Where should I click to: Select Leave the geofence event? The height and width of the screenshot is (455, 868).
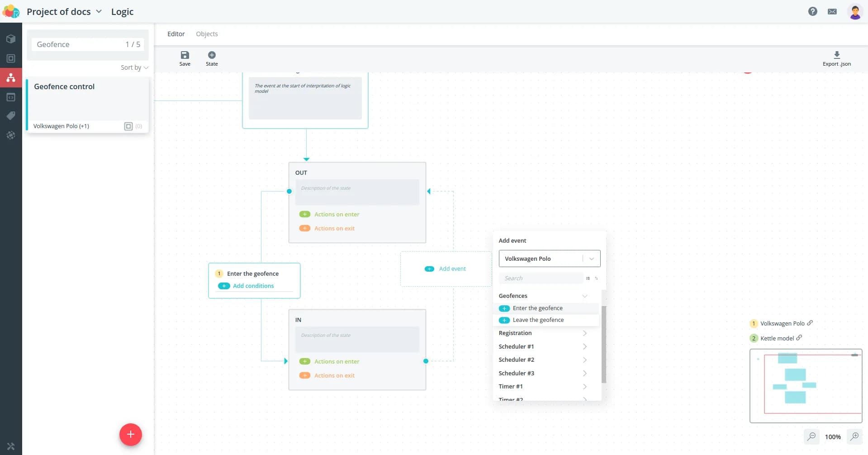coord(538,320)
